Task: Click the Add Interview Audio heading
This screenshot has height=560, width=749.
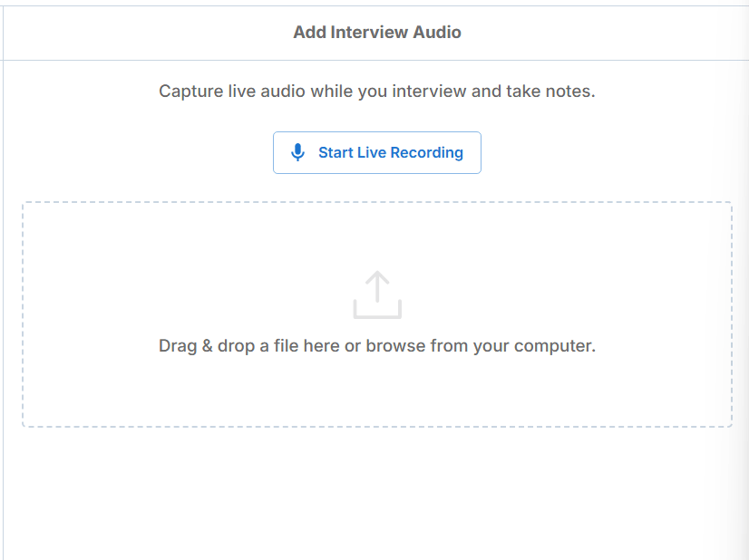Action: click(x=377, y=32)
